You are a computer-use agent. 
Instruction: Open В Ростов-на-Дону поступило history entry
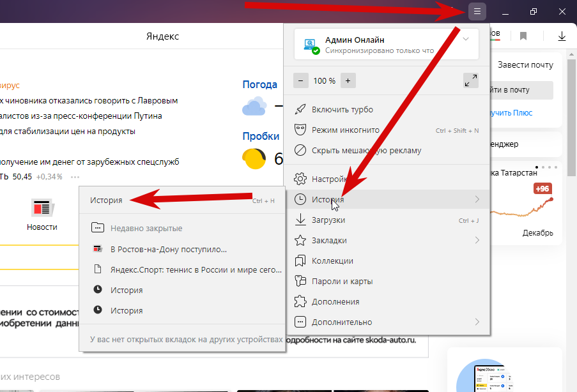pos(183,249)
